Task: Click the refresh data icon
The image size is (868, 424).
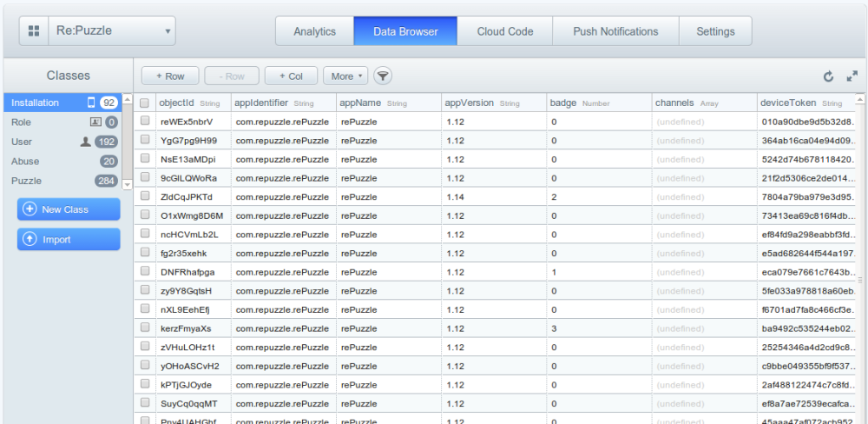Action: pyautogui.click(x=828, y=76)
